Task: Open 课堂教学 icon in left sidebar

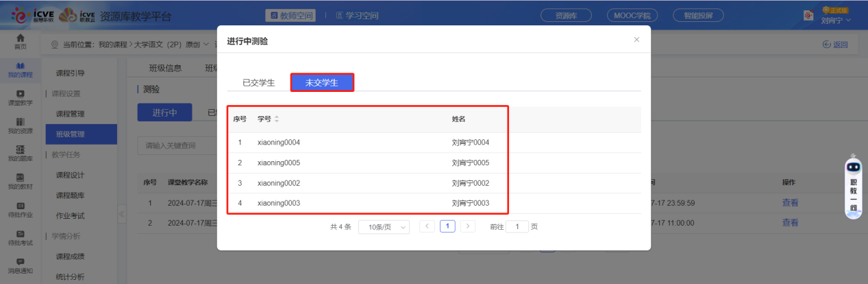Action: point(21,97)
